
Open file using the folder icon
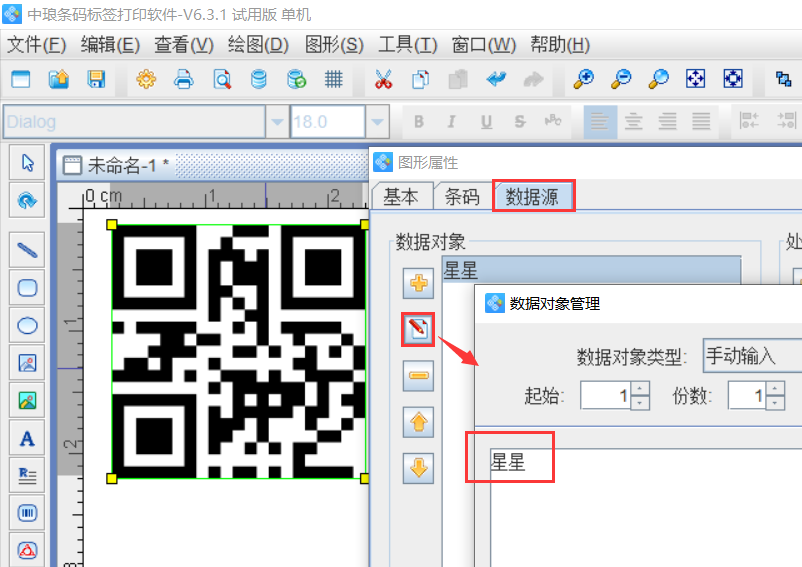pos(59,79)
